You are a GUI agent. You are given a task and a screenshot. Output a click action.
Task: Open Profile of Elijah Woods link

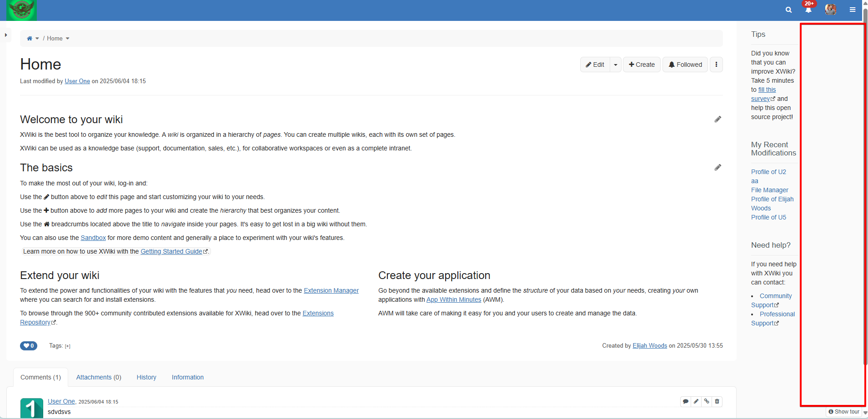coord(773,204)
